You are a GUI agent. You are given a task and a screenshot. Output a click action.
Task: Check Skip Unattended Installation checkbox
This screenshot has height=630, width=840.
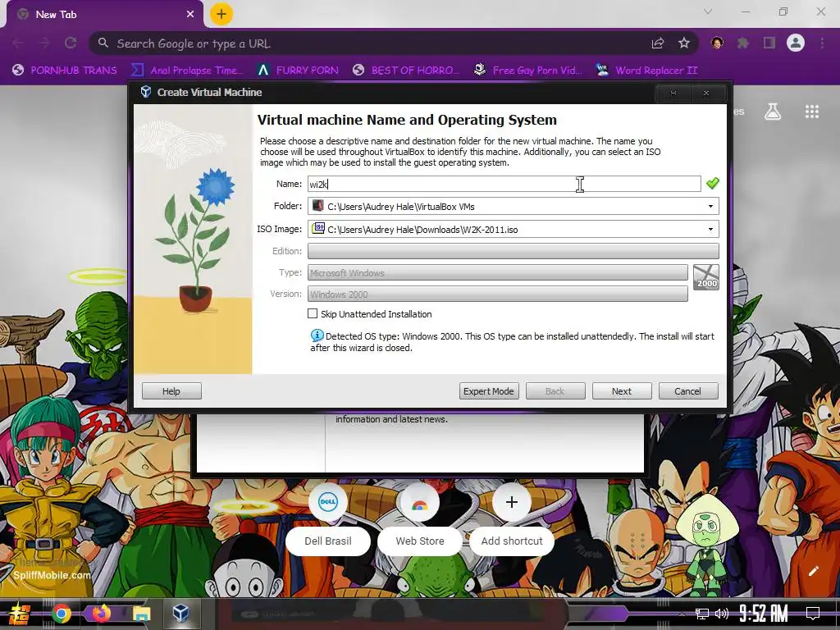pyautogui.click(x=313, y=313)
